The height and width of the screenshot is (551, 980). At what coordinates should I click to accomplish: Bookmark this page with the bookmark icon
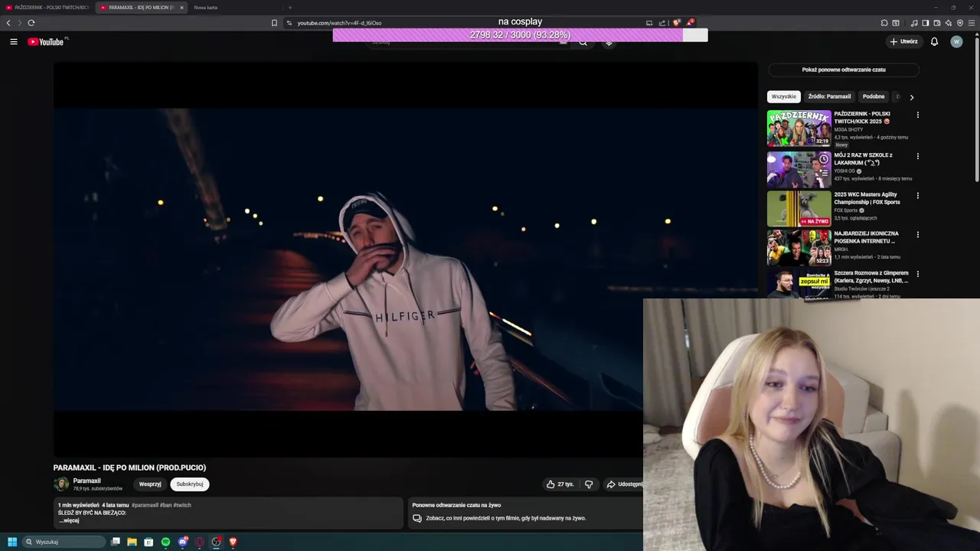(x=274, y=23)
